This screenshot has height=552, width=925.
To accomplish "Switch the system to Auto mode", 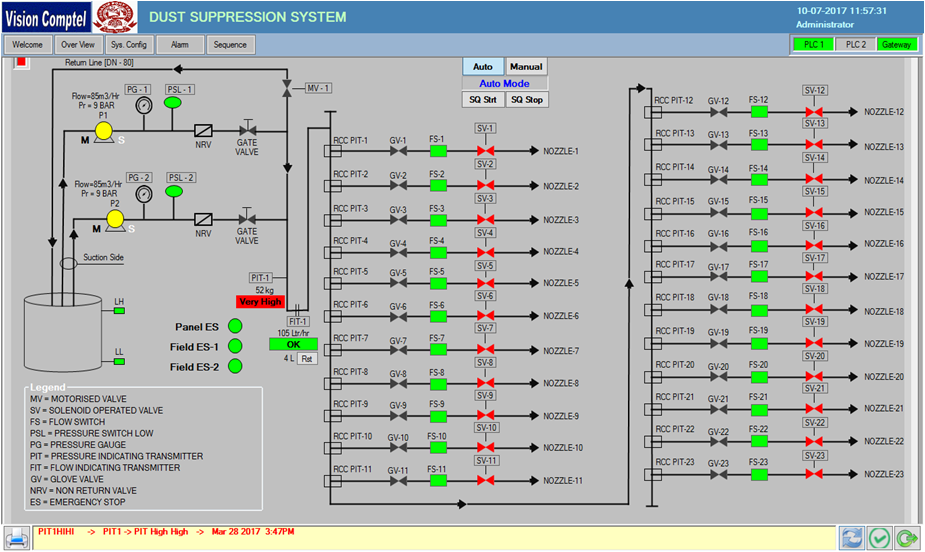I will point(482,67).
